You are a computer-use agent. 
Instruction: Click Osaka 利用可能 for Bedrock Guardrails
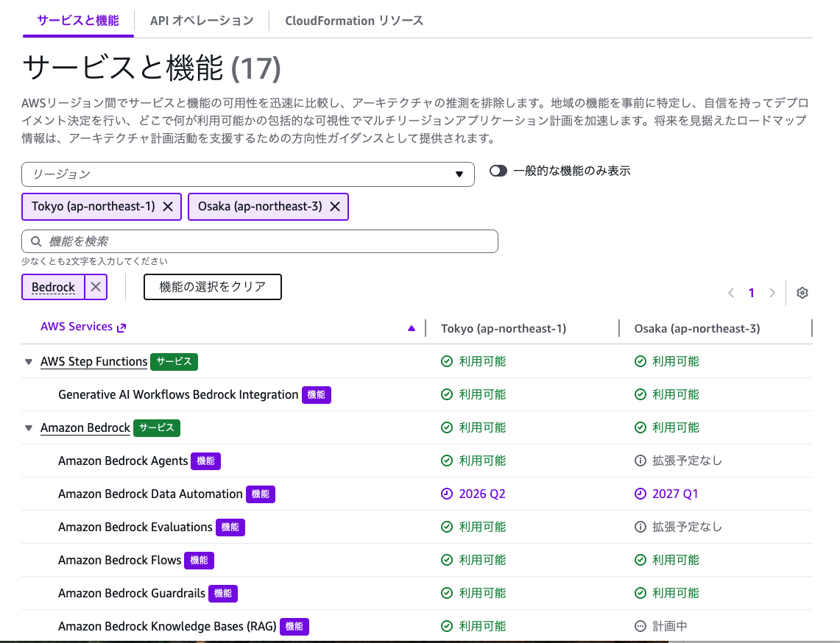[x=676, y=594]
